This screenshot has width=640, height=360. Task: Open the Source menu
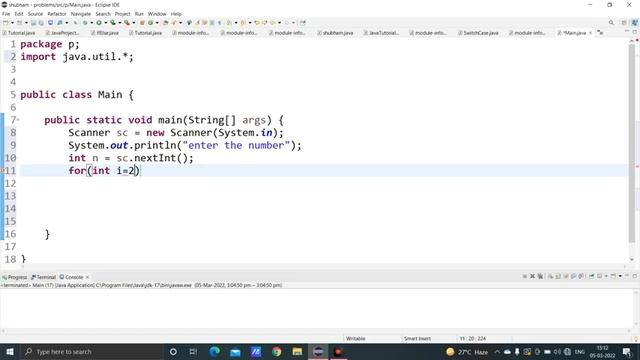[x=35, y=14]
